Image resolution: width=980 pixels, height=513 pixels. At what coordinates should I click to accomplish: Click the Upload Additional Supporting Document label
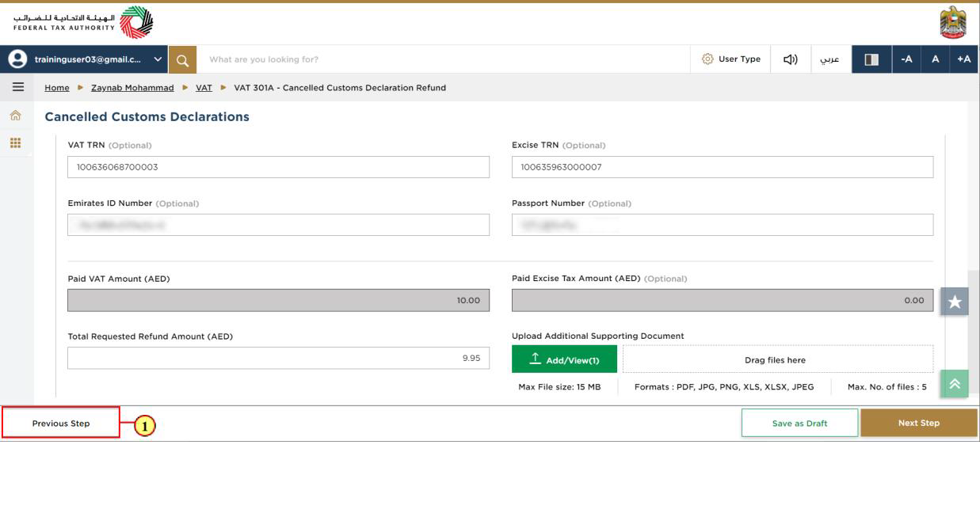pos(598,336)
